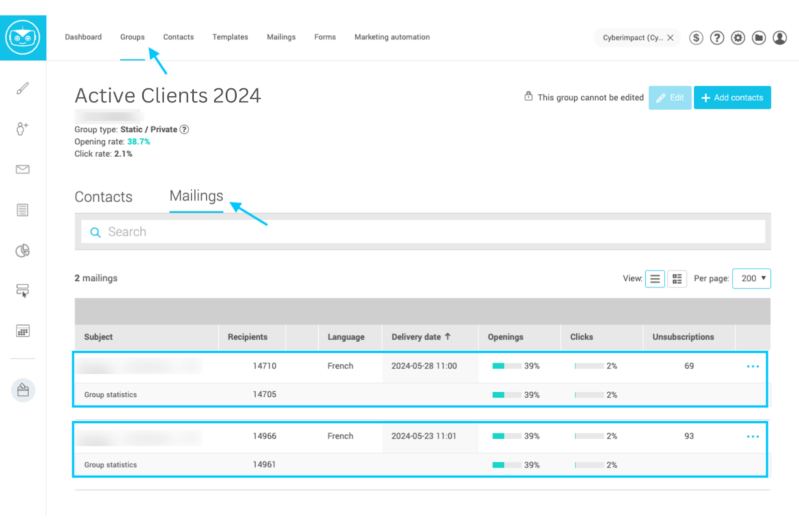Open the user profile icon
The width and height of the screenshot is (799, 532).
[x=780, y=38]
